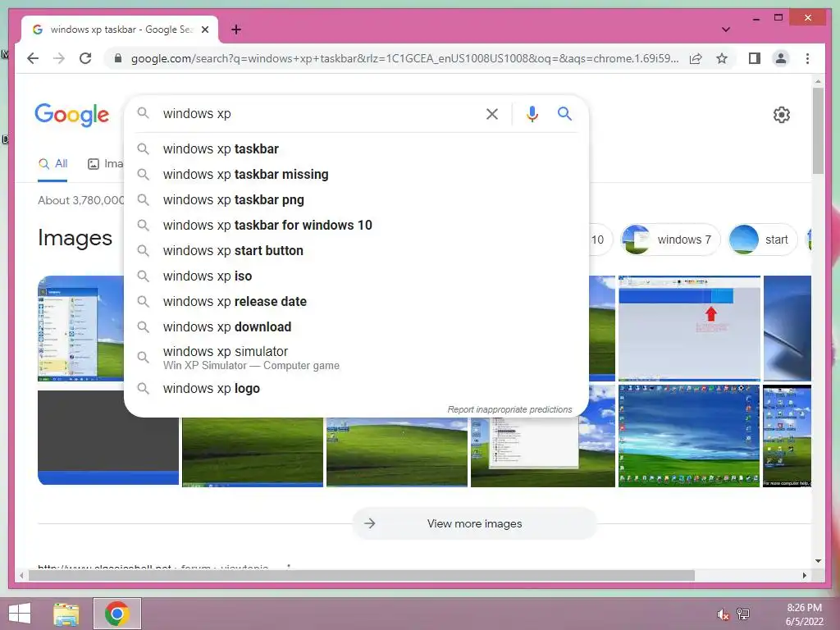Image resolution: width=840 pixels, height=630 pixels.
Task: Pick 'windows xp simulator' suggestion
Action: pos(356,358)
